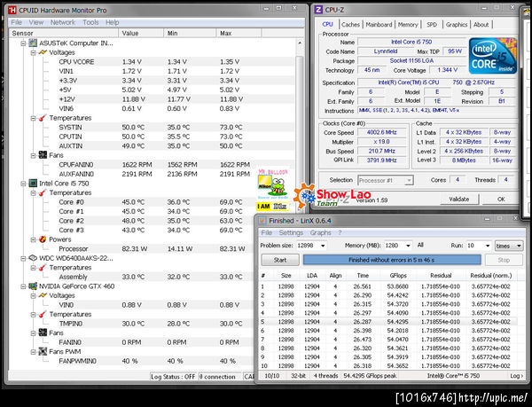
Task: Click the OK button in CPU-Z
Action: pos(501,200)
